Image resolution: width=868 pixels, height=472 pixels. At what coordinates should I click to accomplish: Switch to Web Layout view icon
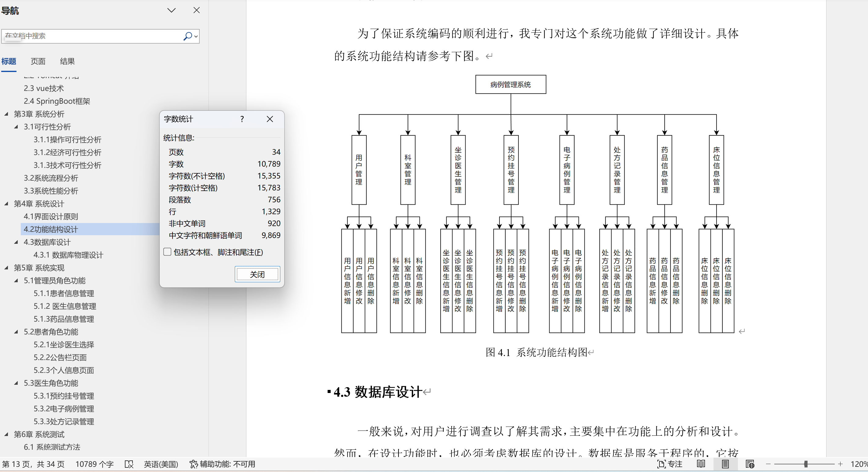pos(750,464)
